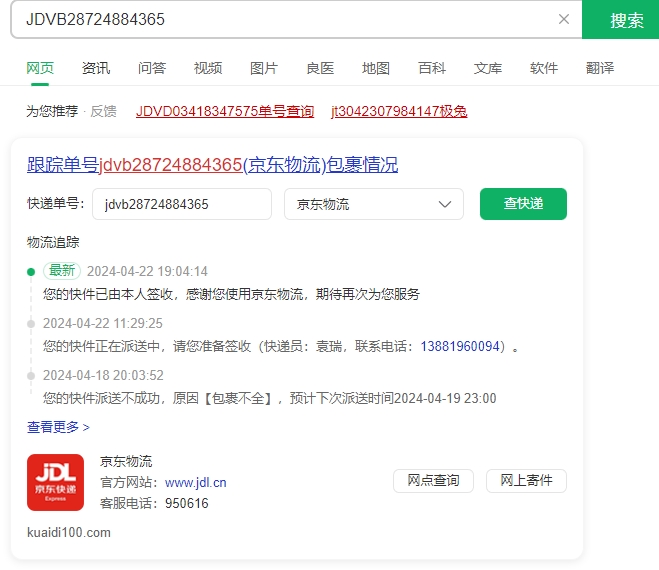Click the 快递单号 input field
The height and width of the screenshot is (570, 659).
(182, 204)
